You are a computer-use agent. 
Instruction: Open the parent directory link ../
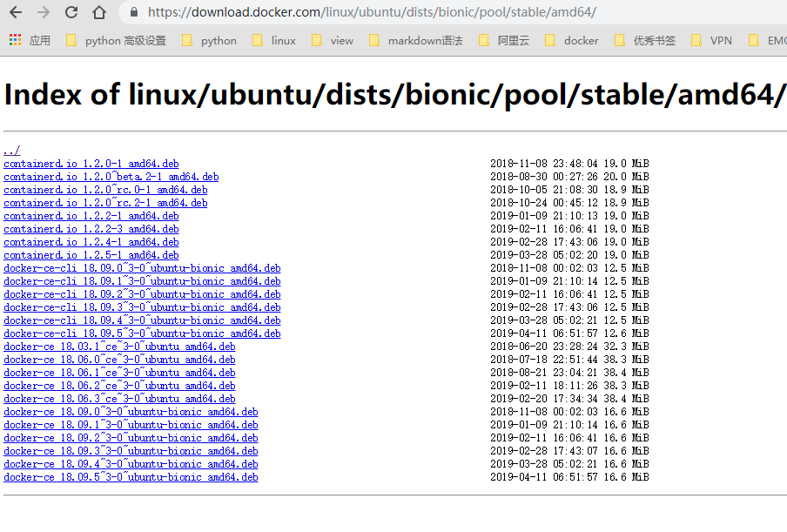(10, 150)
